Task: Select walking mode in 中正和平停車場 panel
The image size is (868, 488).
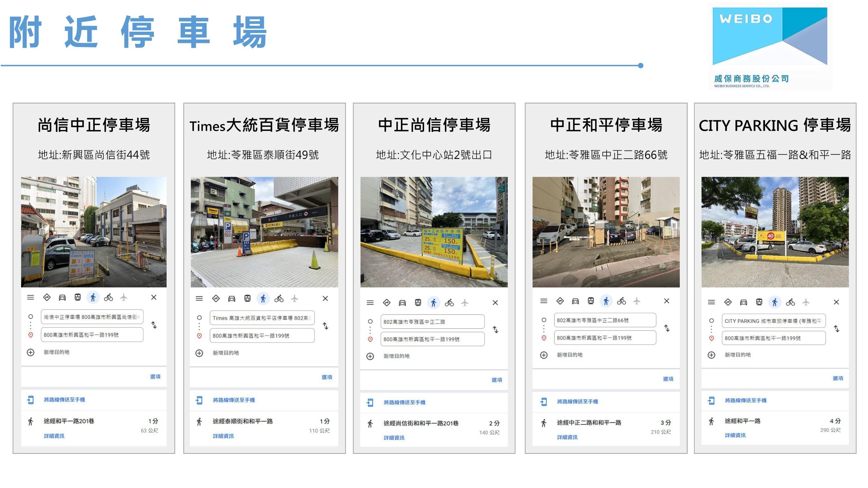Action: 606,301
